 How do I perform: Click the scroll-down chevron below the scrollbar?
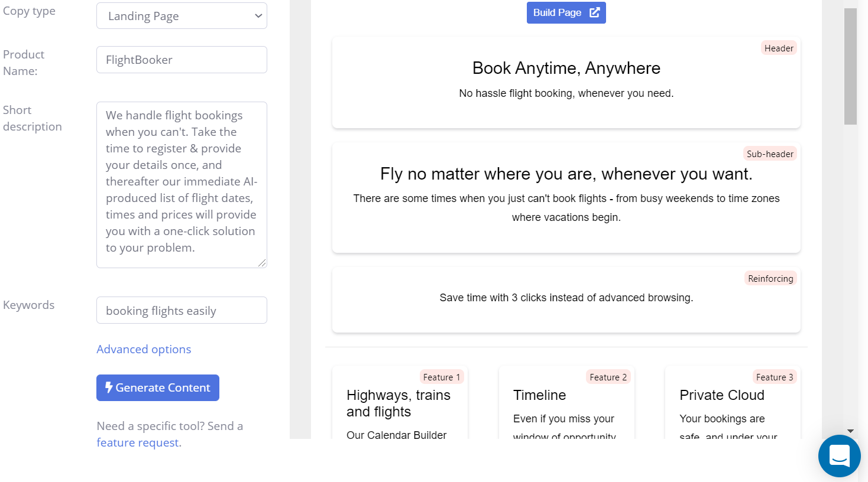point(851,431)
